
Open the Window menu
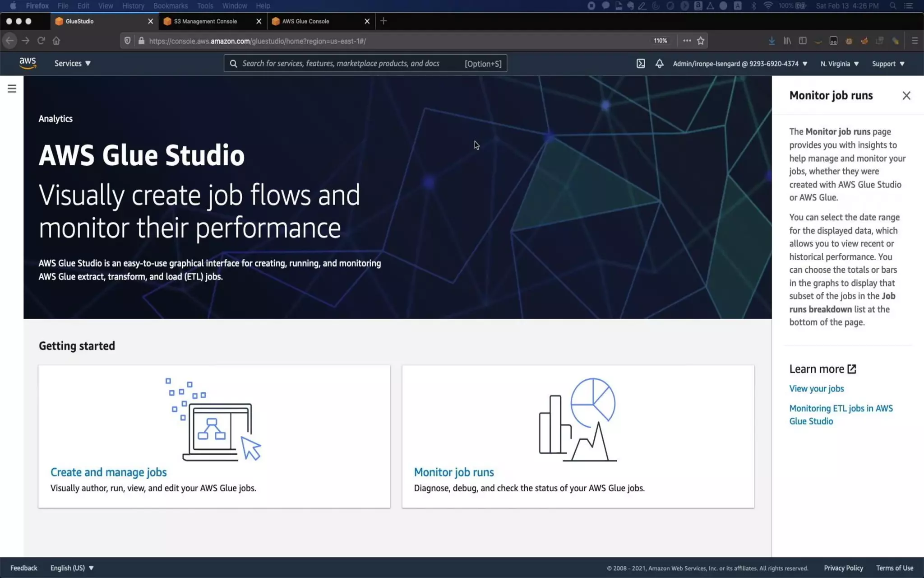(235, 6)
